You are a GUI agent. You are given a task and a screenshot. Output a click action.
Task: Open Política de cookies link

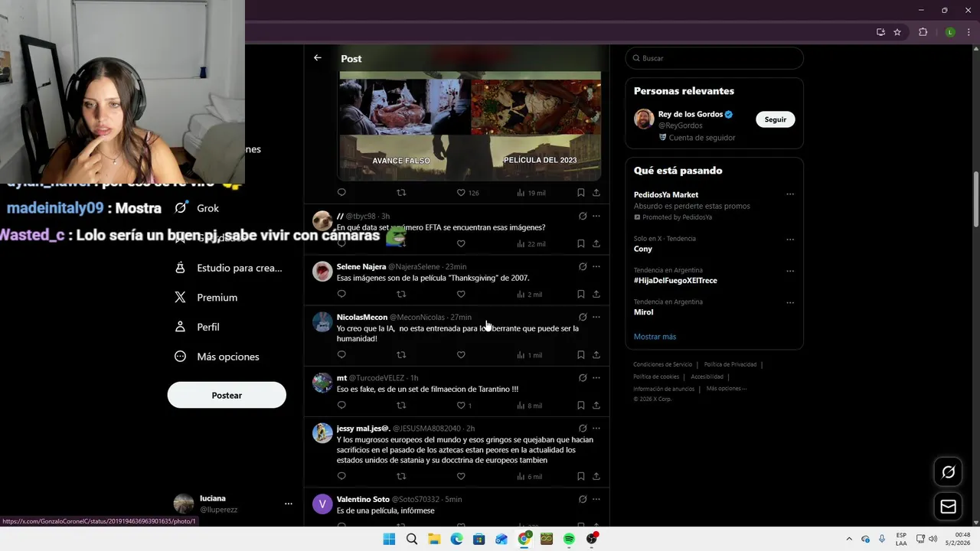656,377
